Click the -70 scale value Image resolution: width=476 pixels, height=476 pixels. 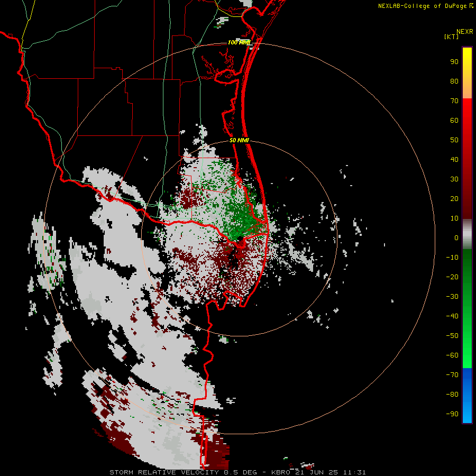(x=452, y=375)
